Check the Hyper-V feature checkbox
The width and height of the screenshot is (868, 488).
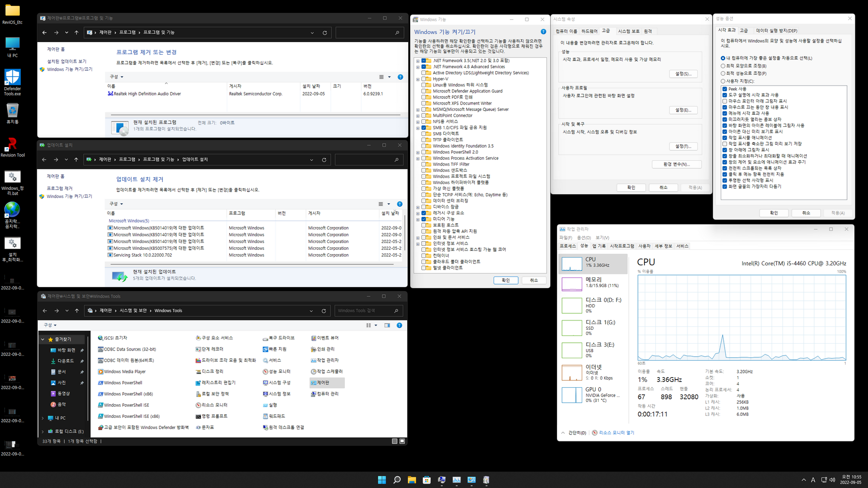(x=424, y=79)
